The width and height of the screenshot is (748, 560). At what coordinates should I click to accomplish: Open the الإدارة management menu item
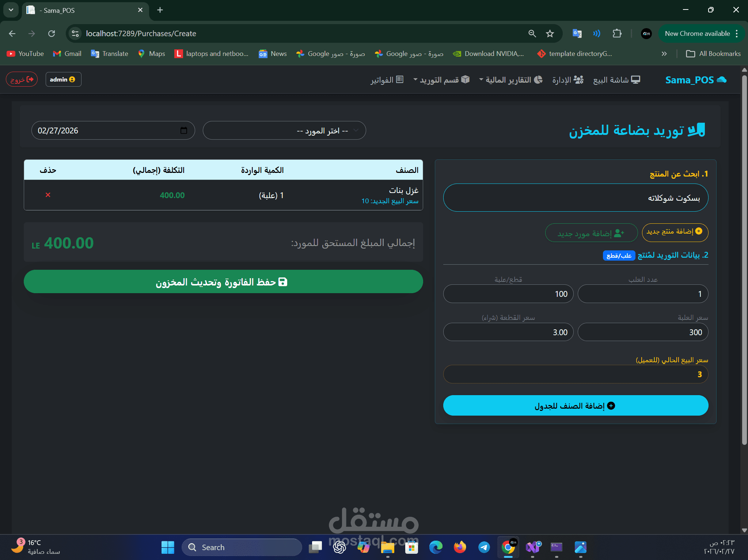coord(567,80)
